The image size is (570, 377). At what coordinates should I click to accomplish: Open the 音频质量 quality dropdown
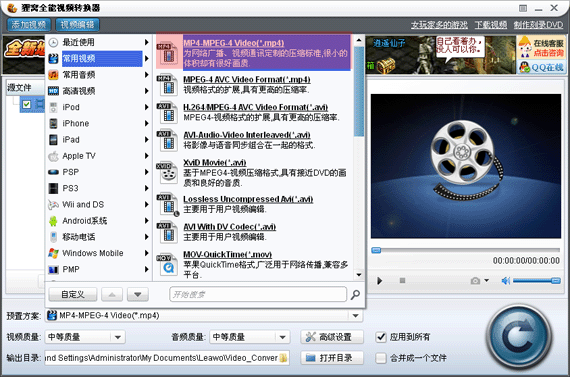point(282,337)
